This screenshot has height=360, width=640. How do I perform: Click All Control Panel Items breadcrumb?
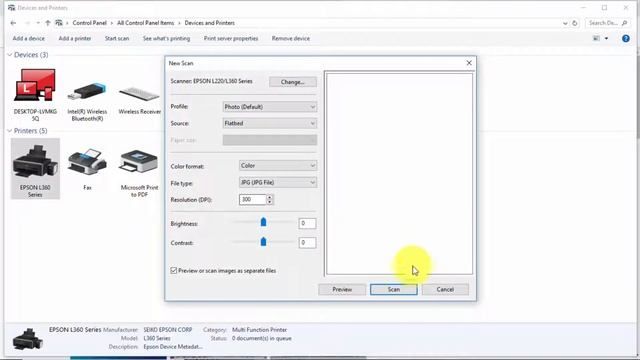pos(146,23)
